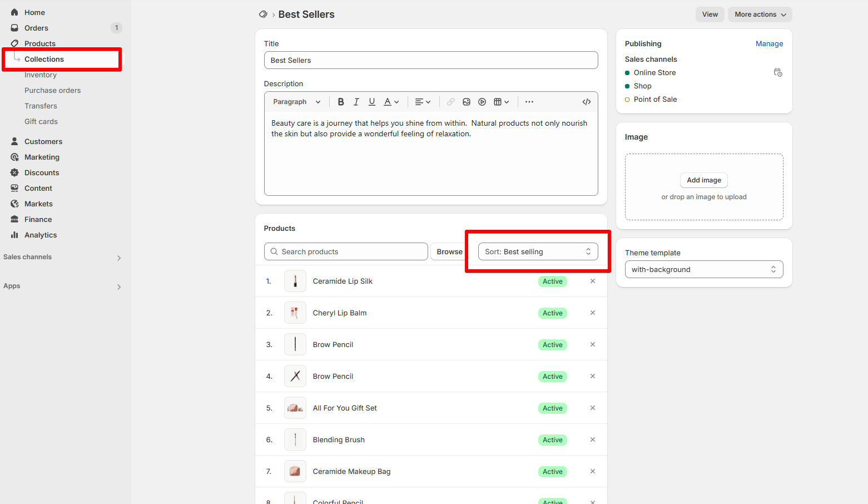Click the Manage publishing link
This screenshot has height=504, width=868.
click(769, 43)
